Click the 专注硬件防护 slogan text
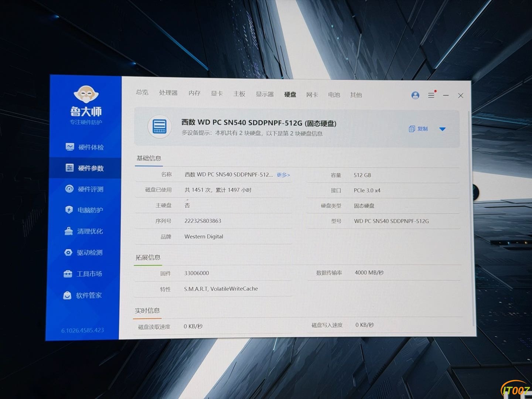 86,122
